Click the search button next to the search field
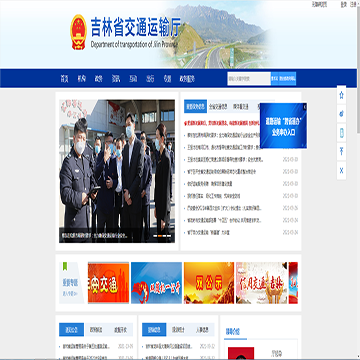This screenshot has height=360, width=360. point(275,79)
